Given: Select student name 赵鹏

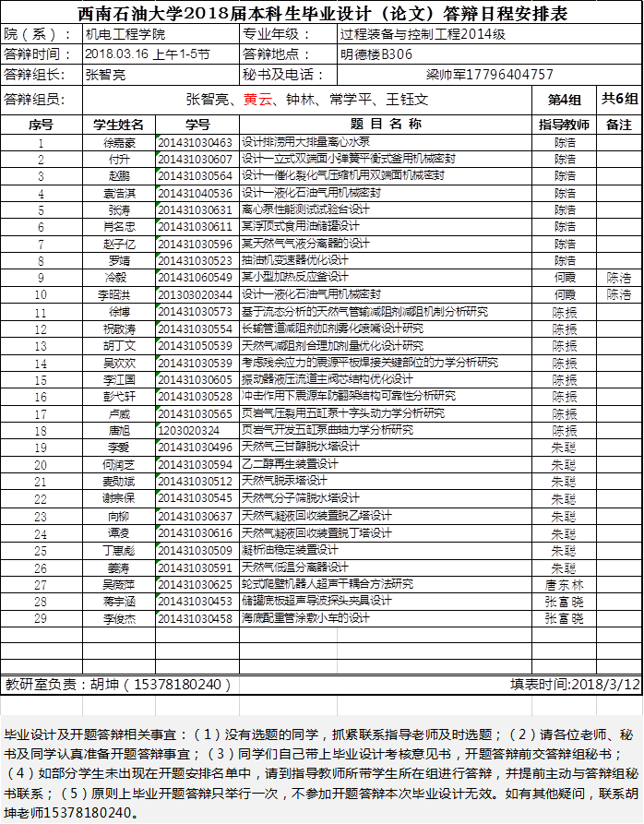Looking at the screenshot, I should 119,176.
